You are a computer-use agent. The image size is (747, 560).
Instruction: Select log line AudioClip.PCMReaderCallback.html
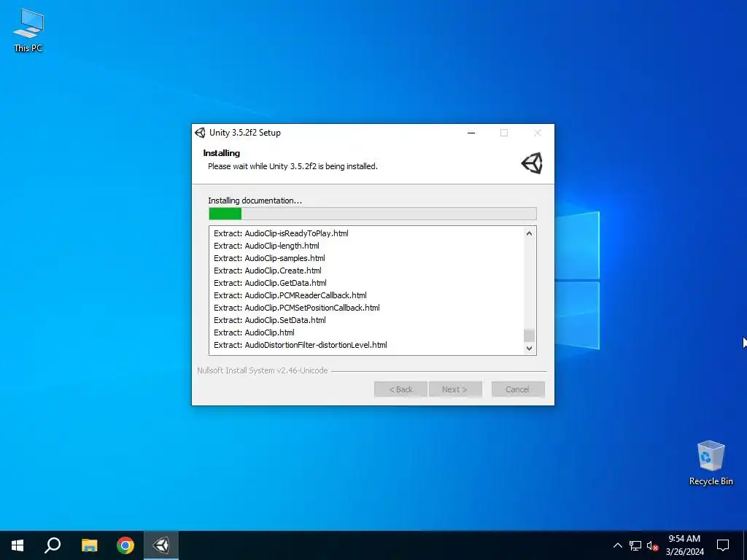tap(290, 295)
